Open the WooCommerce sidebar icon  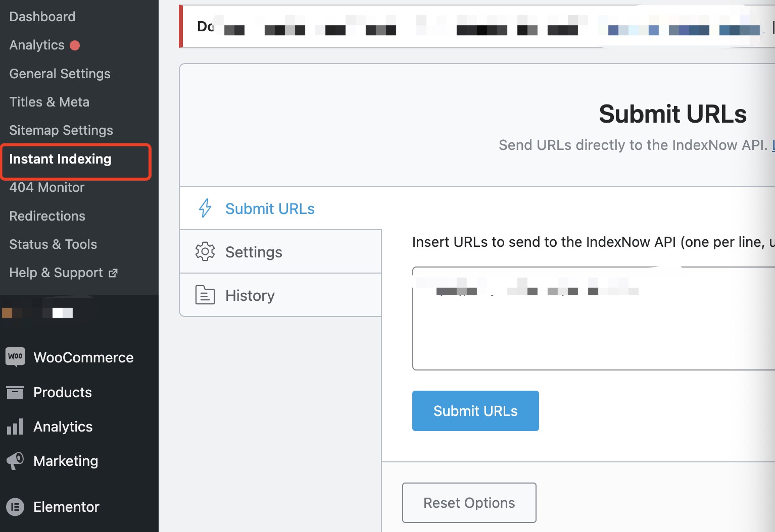coord(16,357)
